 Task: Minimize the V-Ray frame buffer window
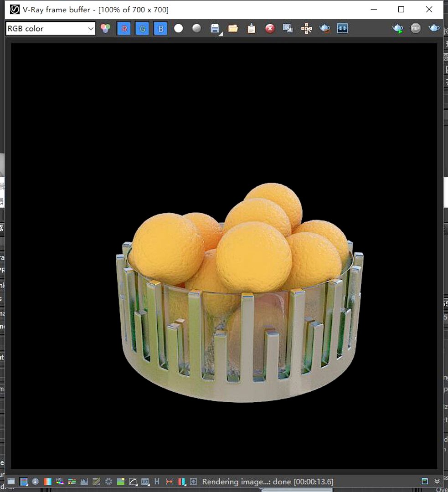374,10
